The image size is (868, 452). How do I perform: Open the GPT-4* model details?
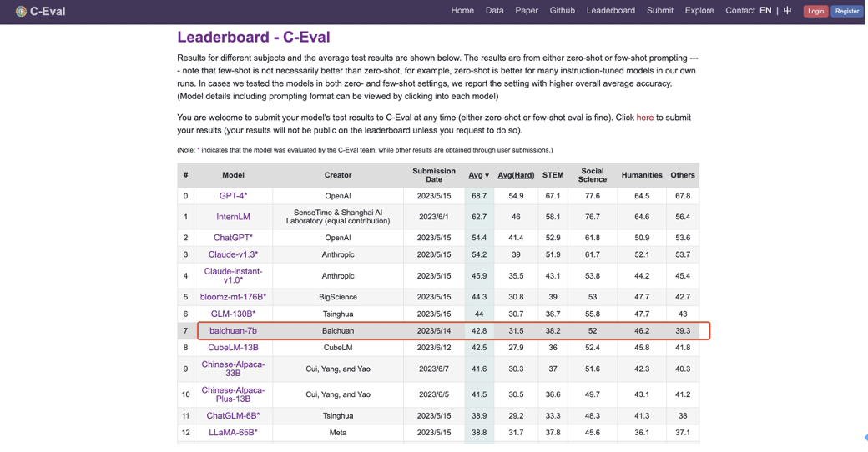coord(233,196)
